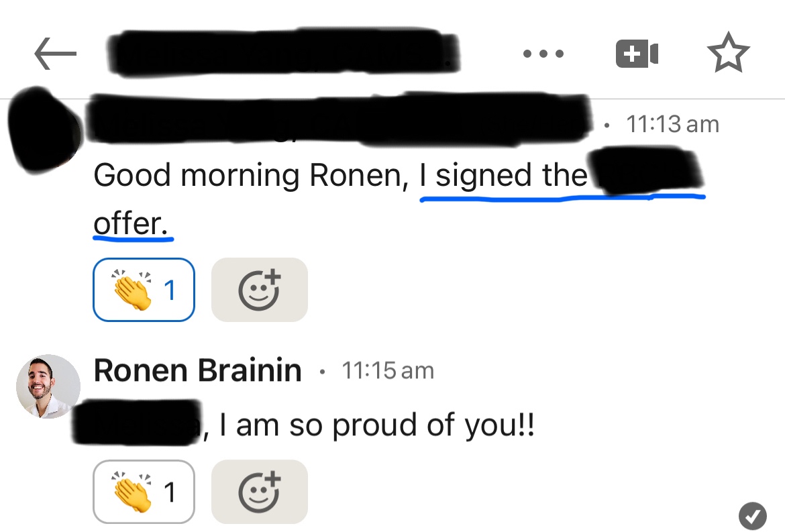
Task: Click the 11:13 am timestamp
Action: pos(672,124)
